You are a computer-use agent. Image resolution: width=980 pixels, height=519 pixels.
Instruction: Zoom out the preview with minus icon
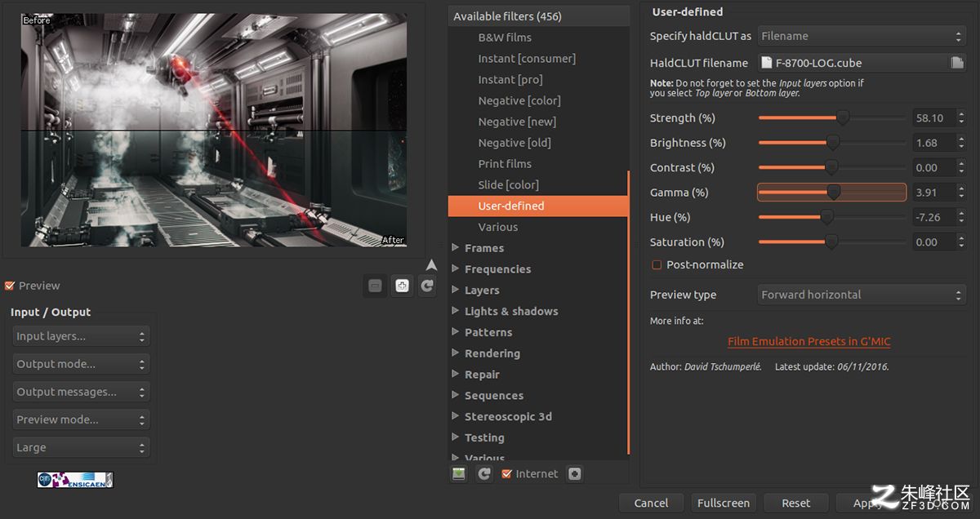click(x=375, y=286)
